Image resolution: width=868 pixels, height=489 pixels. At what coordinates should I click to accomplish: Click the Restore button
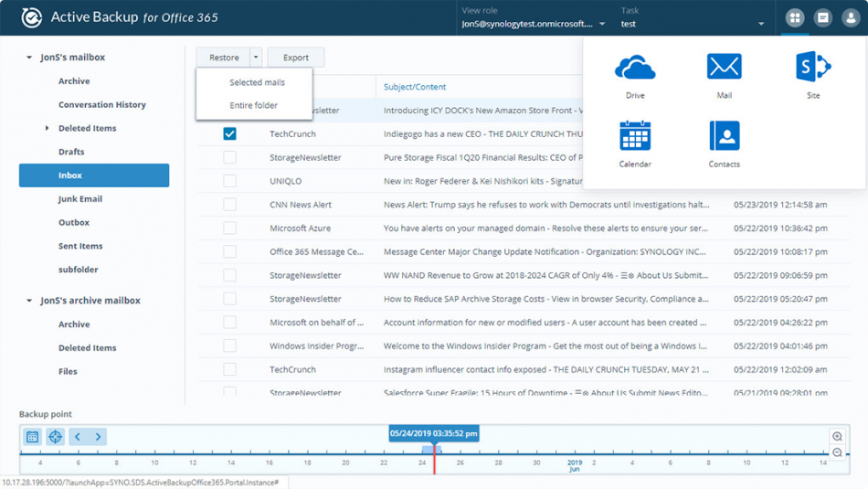[x=224, y=57]
